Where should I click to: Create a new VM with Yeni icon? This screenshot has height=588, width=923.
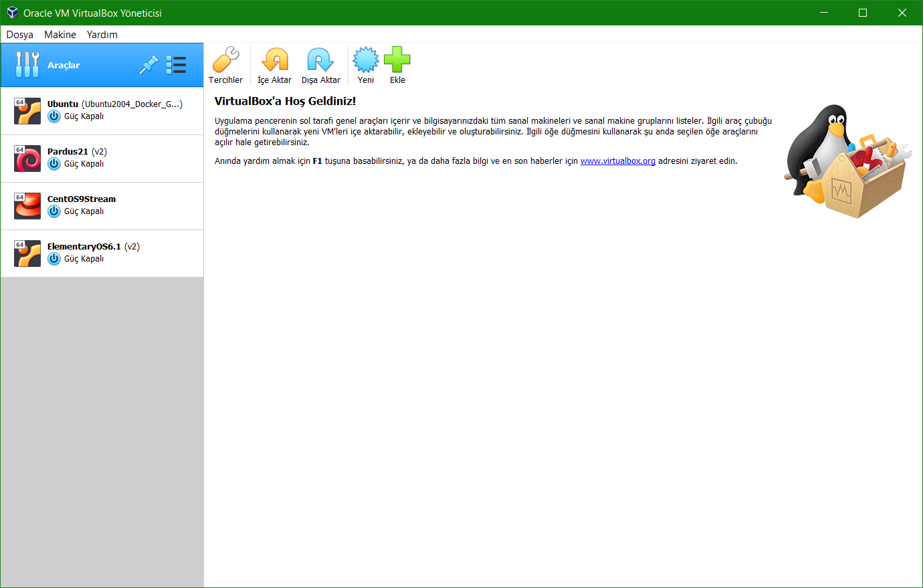coord(365,60)
